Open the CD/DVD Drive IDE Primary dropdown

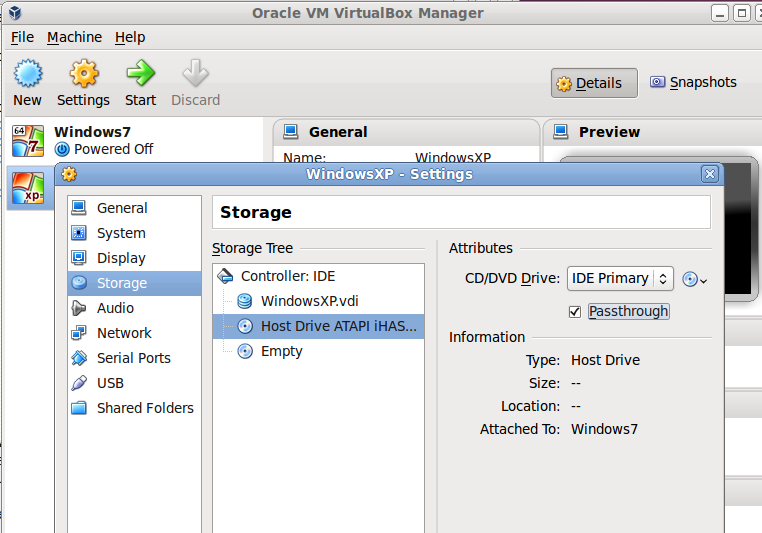tap(620, 278)
